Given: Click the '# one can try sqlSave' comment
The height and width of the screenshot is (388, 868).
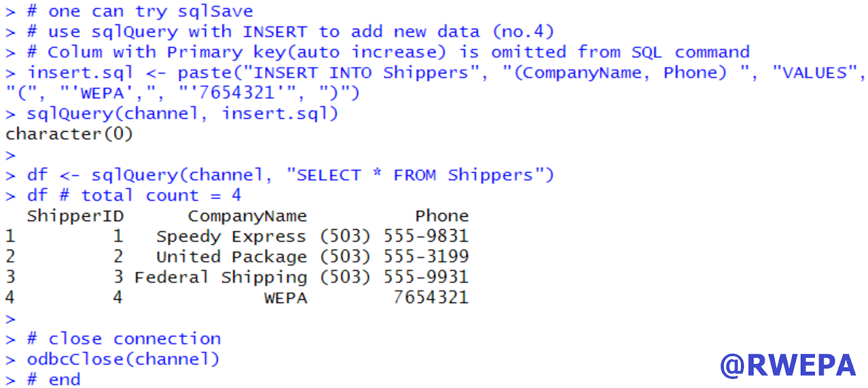Looking at the screenshot, I should pyautogui.click(x=140, y=11).
